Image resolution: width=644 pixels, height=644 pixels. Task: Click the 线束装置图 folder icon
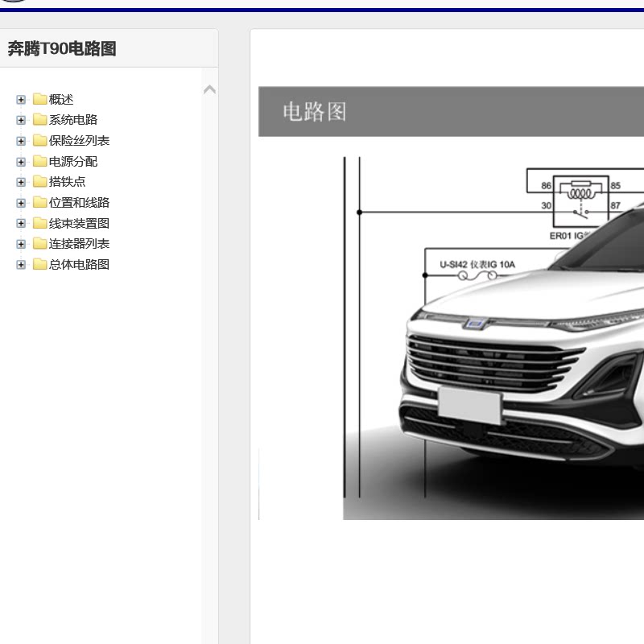point(39,223)
